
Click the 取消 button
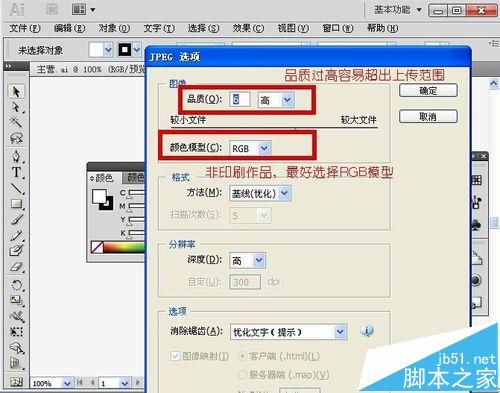pyautogui.click(x=428, y=116)
